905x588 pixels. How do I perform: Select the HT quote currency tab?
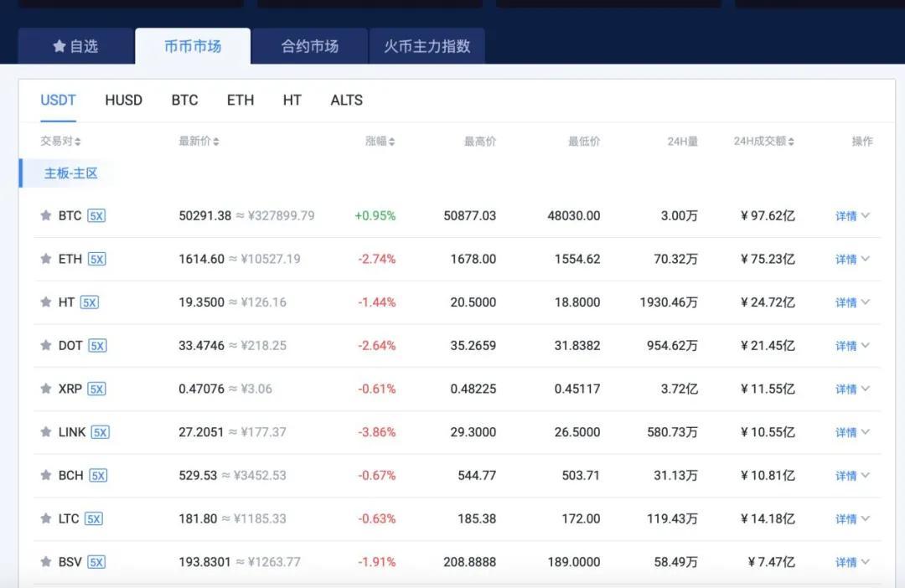pos(292,101)
